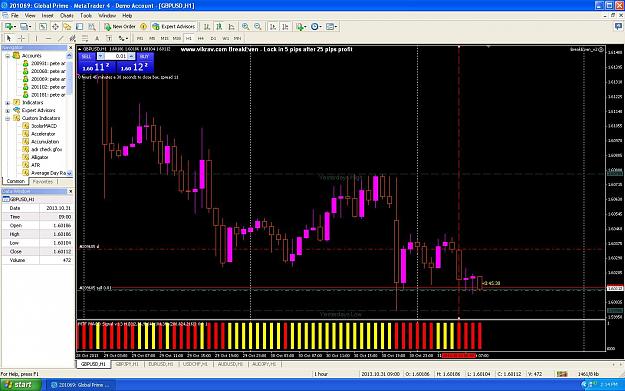The height and width of the screenshot is (391, 625).
Task: Expand the Expert Advisors tree node
Action: 7,110
